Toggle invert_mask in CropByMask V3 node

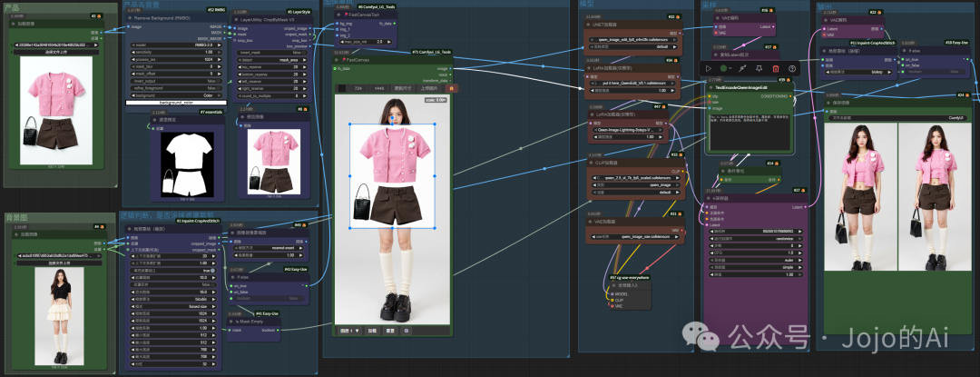(272, 53)
